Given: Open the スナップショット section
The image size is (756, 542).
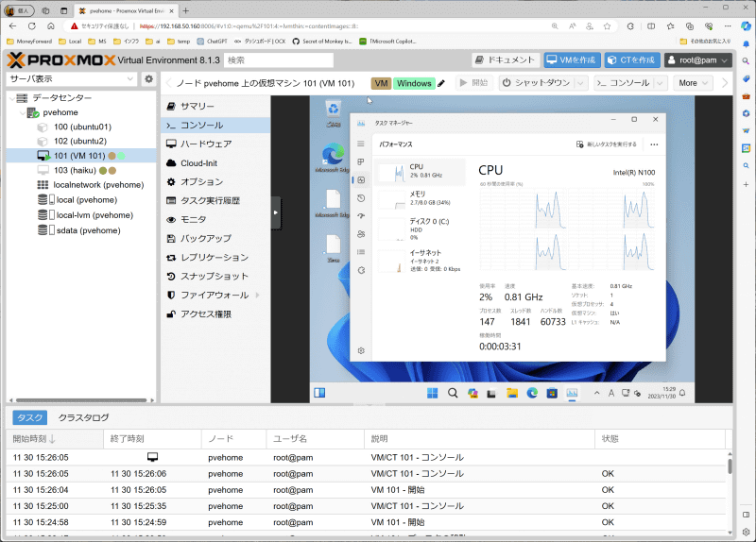Looking at the screenshot, I should 215,276.
